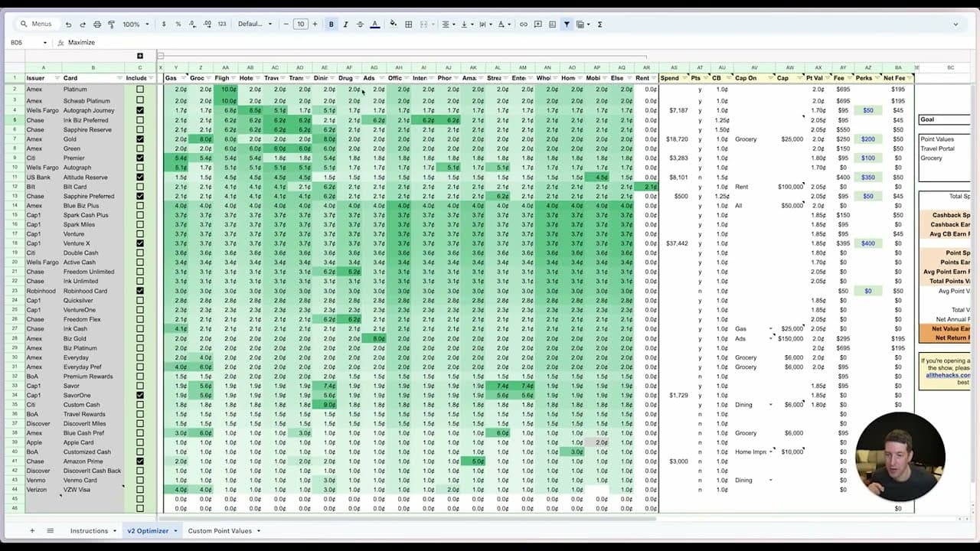The image size is (980, 551).
Task: Format selection as percent
Action: (178, 24)
